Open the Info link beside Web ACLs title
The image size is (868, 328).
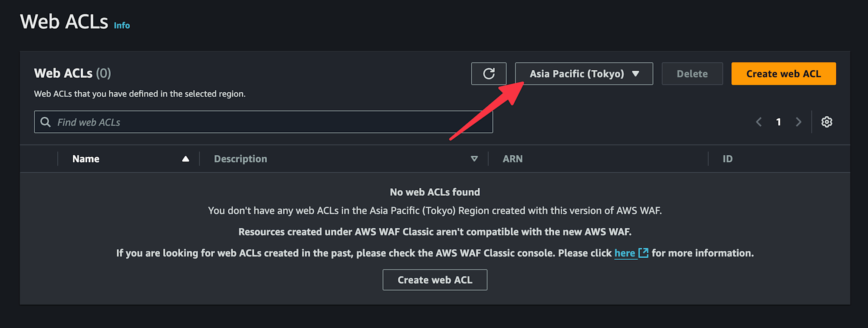122,26
